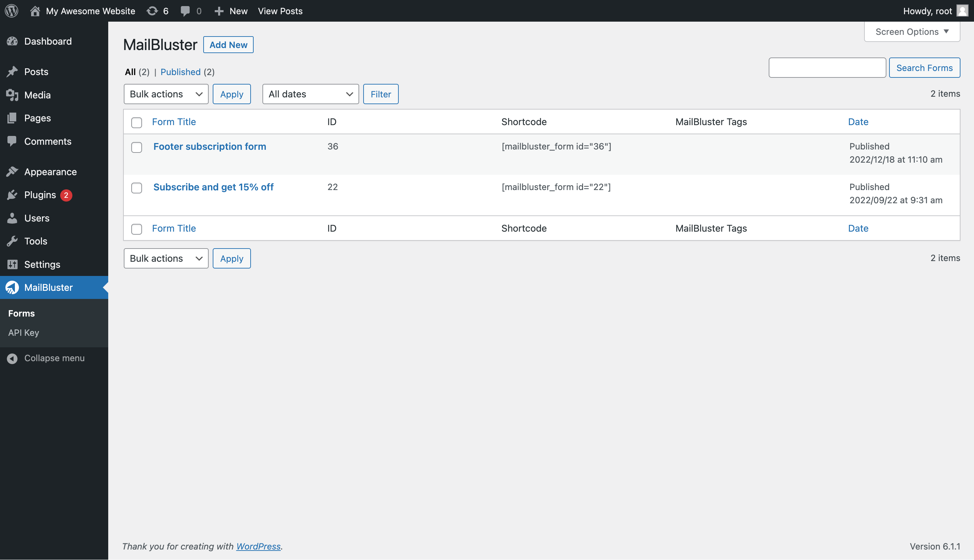Click the Plugins plug icon
The height and width of the screenshot is (560, 974).
(12, 195)
